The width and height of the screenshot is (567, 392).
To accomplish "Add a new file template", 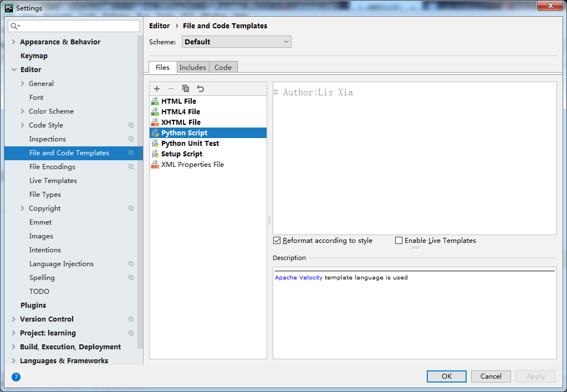I will 157,89.
